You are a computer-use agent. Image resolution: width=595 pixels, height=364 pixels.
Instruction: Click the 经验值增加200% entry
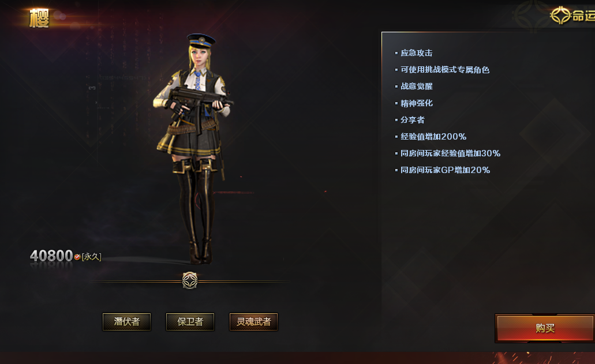(433, 137)
